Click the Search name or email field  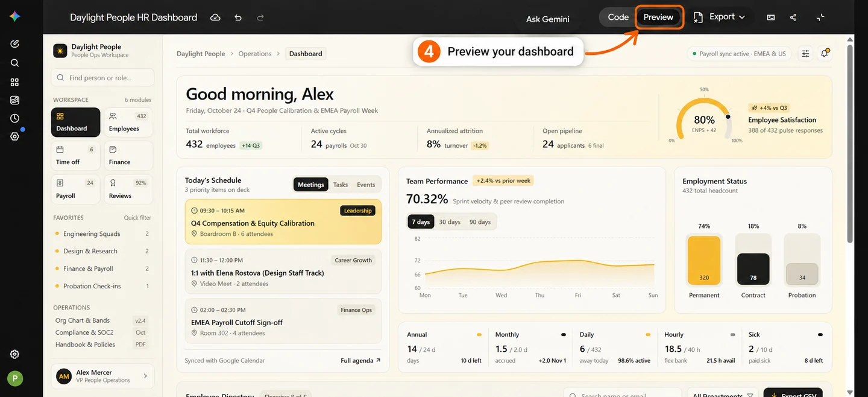[622, 393]
